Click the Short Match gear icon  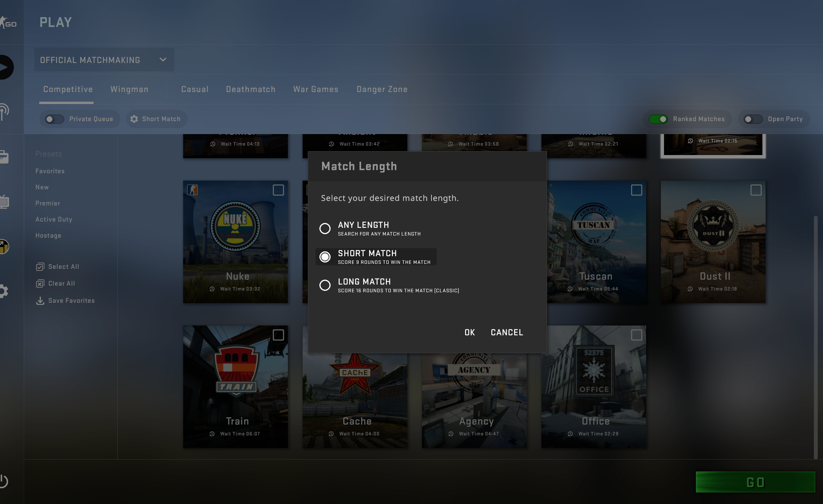(x=134, y=119)
